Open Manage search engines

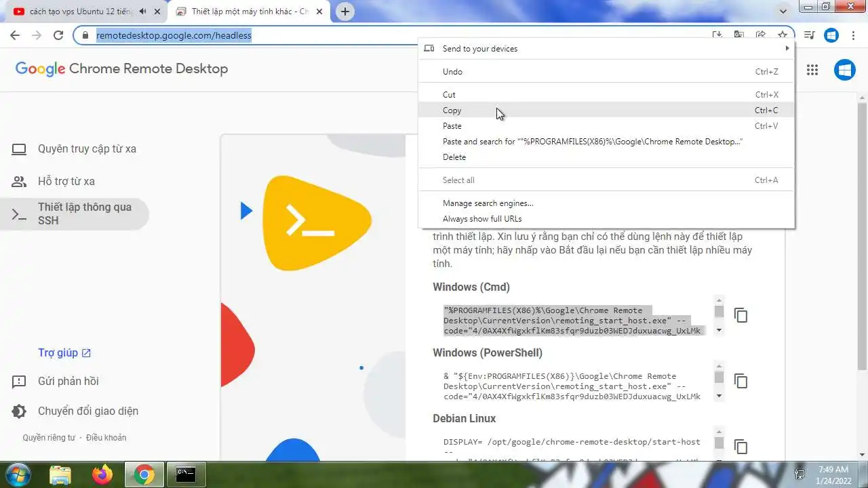(606, 203)
